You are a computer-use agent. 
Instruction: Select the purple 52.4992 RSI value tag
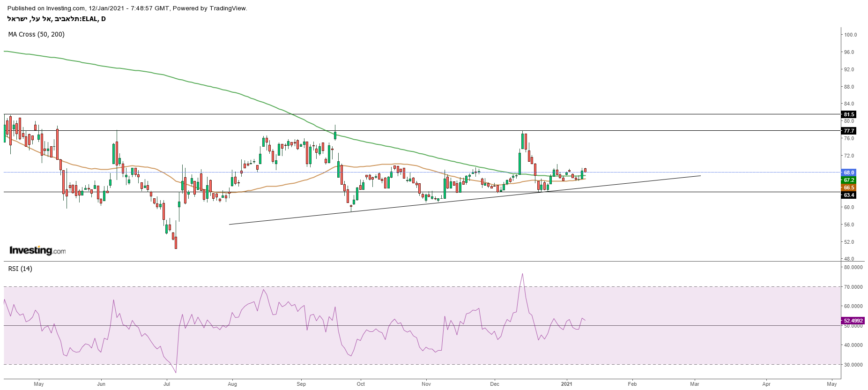point(853,321)
